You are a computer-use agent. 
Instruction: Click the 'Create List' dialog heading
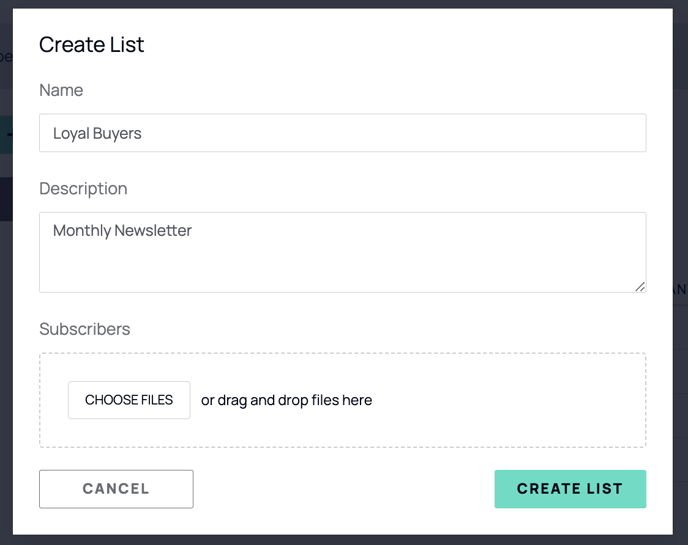91,44
